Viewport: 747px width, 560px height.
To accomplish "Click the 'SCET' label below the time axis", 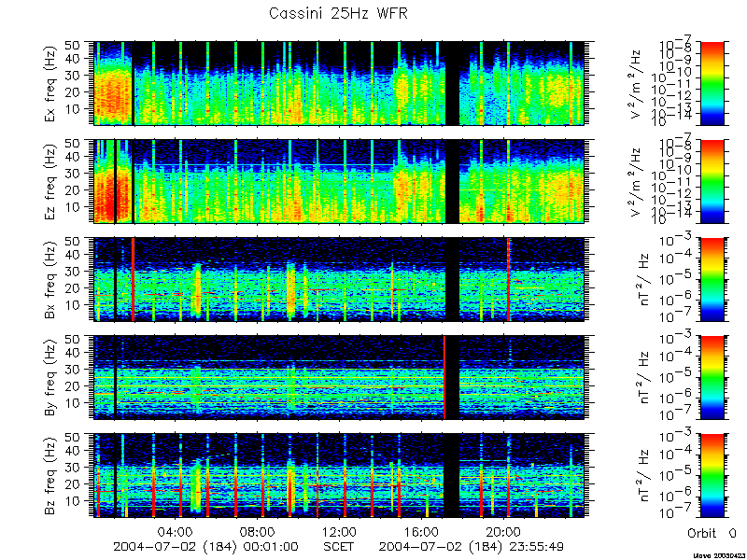I will (x=338, y=547).
